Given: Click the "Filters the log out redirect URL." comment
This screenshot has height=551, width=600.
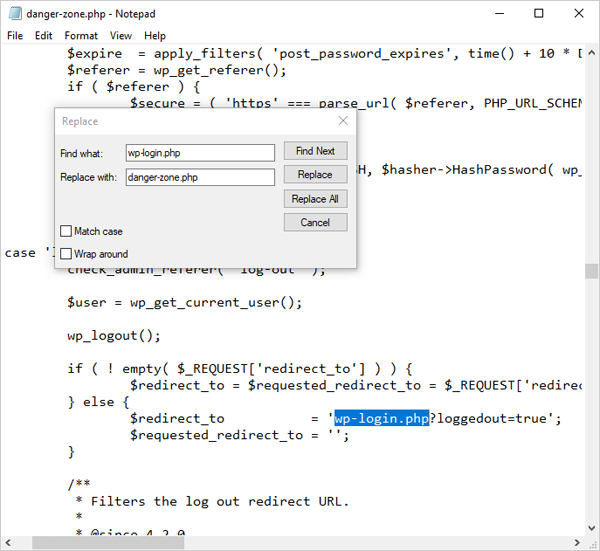Looking at the screenshot, I should (x=220, y=501).
